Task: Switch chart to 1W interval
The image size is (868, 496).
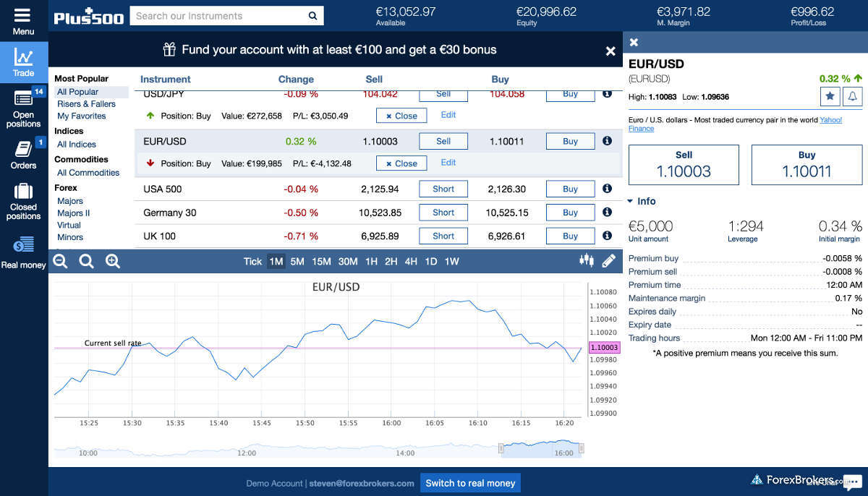Action: pos(451,262)
